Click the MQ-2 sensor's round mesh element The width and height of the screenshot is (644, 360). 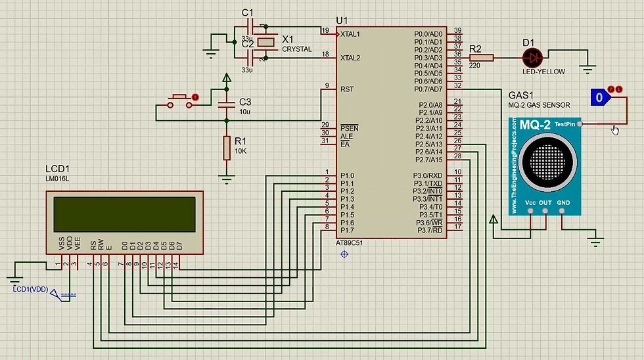(548, 162)
